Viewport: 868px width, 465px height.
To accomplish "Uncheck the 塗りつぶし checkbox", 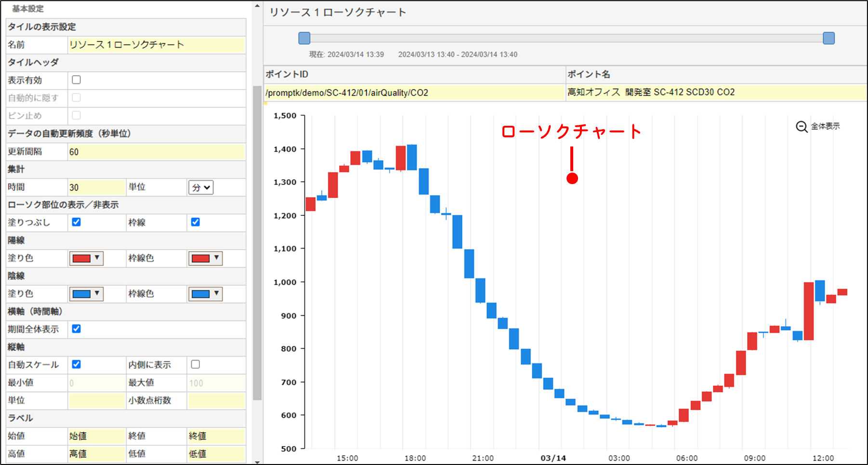I will pyautogui.click(x=76, y=222).
